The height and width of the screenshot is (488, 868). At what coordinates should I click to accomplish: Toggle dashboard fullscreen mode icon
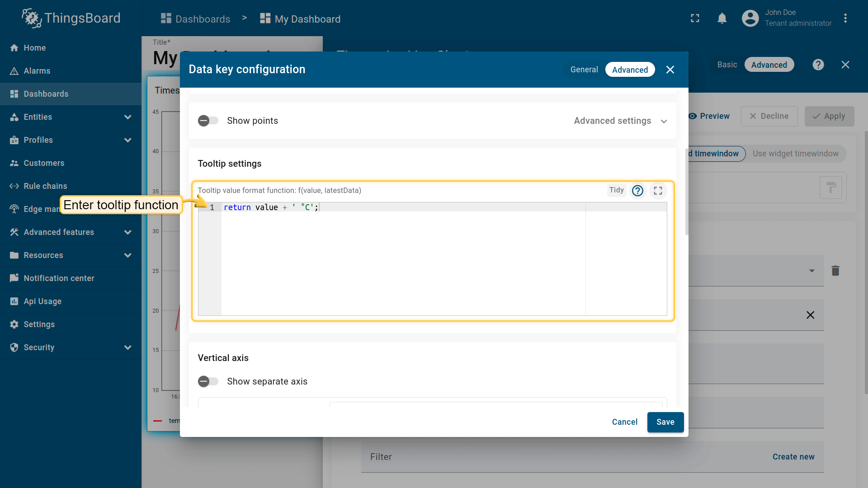(695, 19)
